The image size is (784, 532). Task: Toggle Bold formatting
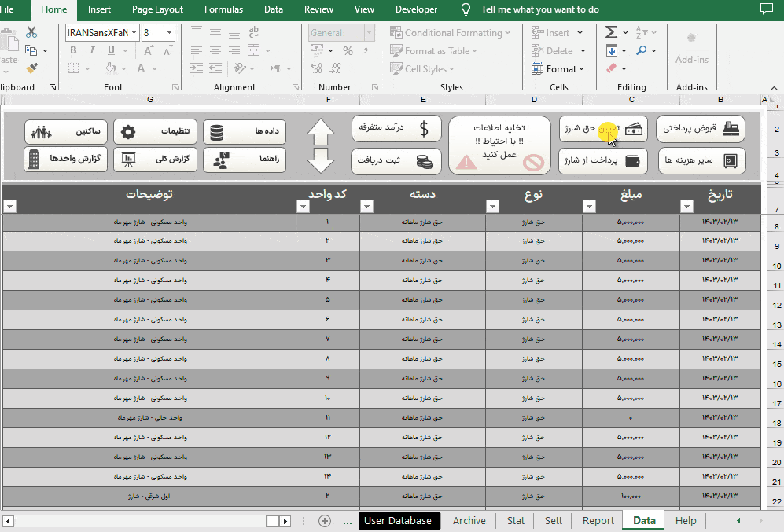(73, 50)
